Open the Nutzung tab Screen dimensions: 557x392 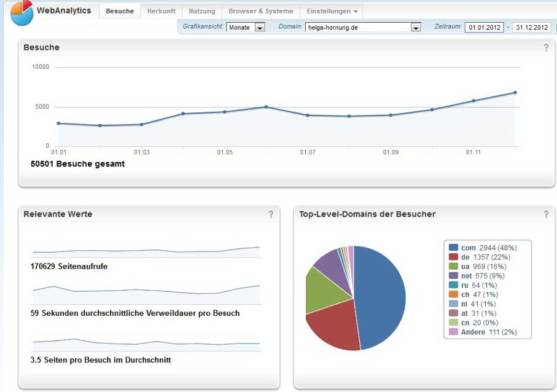coord(202,11)
